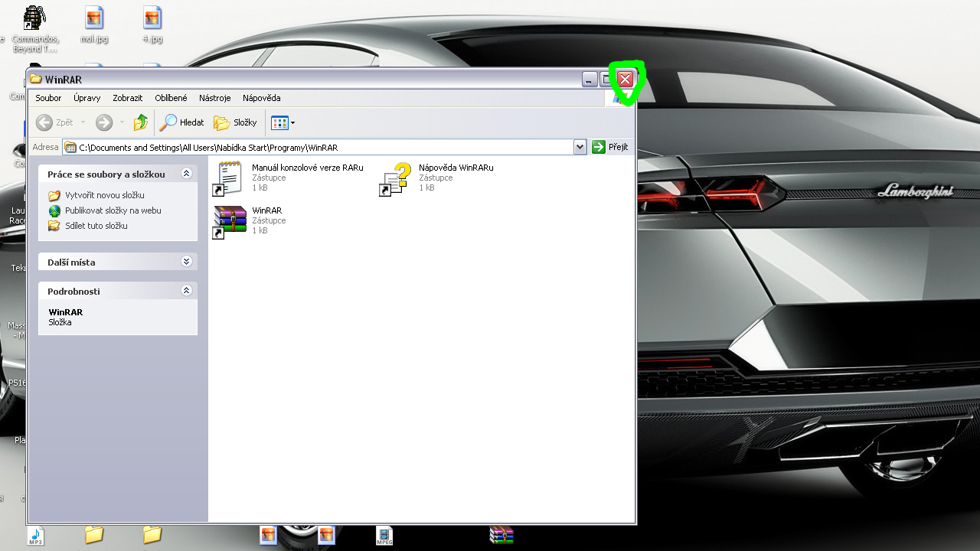Click the Up folder toolbar icon
980x551 pixels.
point(140,122)
